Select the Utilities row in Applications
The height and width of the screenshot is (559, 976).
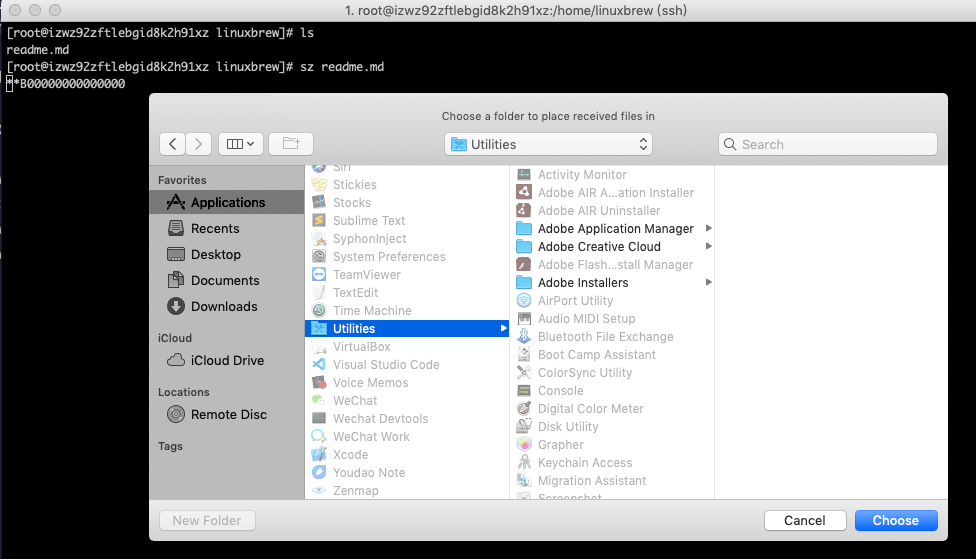[407, 329]
